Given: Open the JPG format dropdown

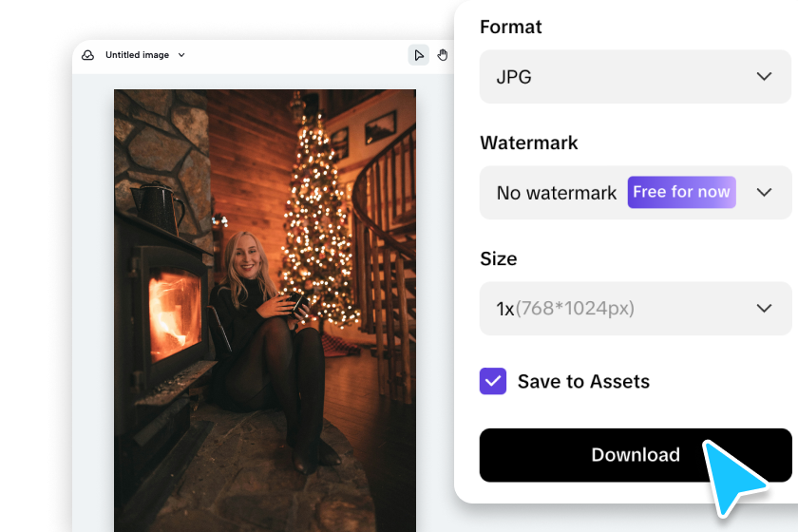Looking at the screenshot, I should click(x=636, y=77).
